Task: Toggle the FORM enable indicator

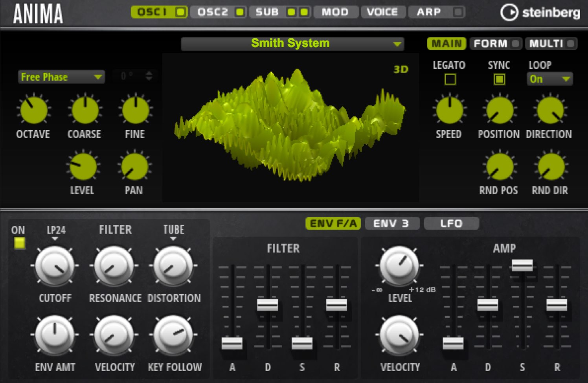Action: (515, 44)
